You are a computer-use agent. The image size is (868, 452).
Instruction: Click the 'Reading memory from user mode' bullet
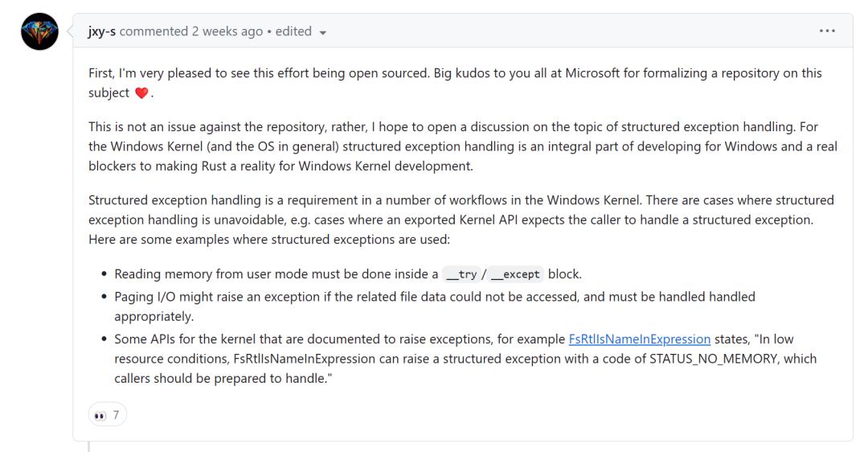(348, 274)
